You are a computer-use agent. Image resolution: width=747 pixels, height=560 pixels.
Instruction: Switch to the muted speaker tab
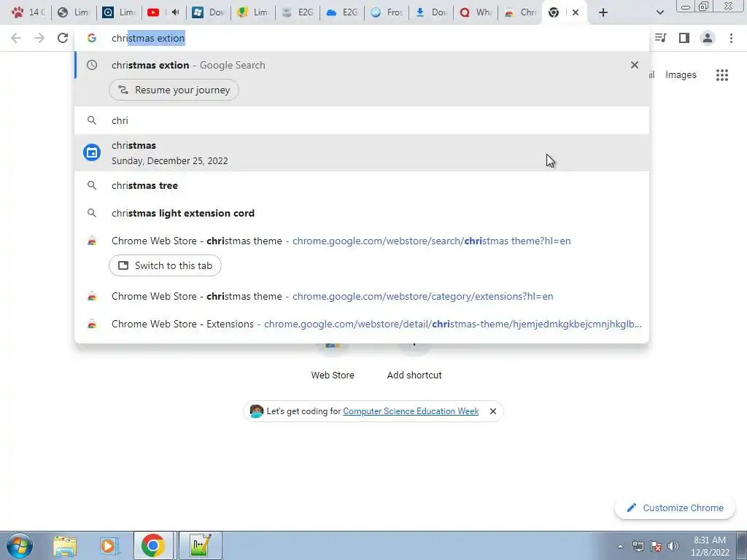coord(176,12)
